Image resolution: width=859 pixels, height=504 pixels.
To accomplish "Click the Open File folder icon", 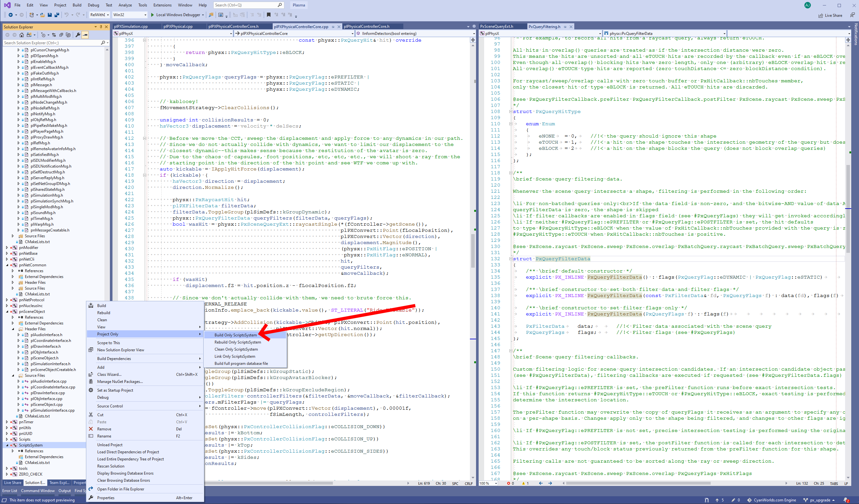I will tap(42, 15).
